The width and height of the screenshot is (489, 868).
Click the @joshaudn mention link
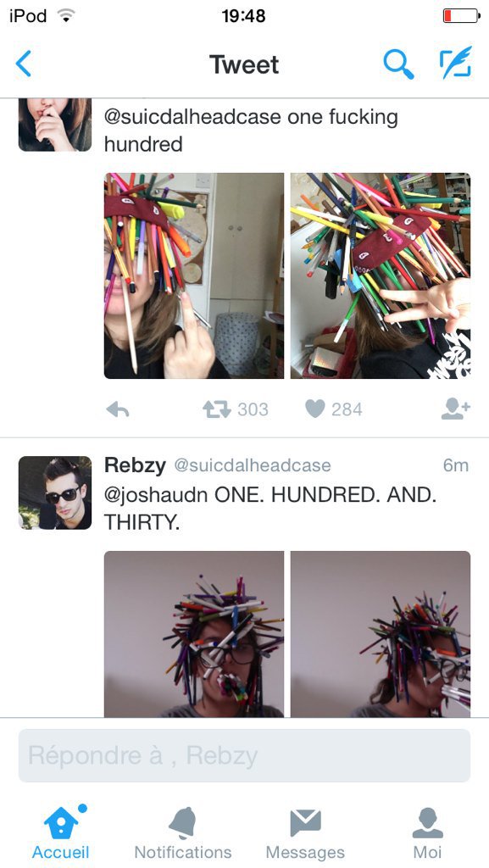(x=157, y=494)
